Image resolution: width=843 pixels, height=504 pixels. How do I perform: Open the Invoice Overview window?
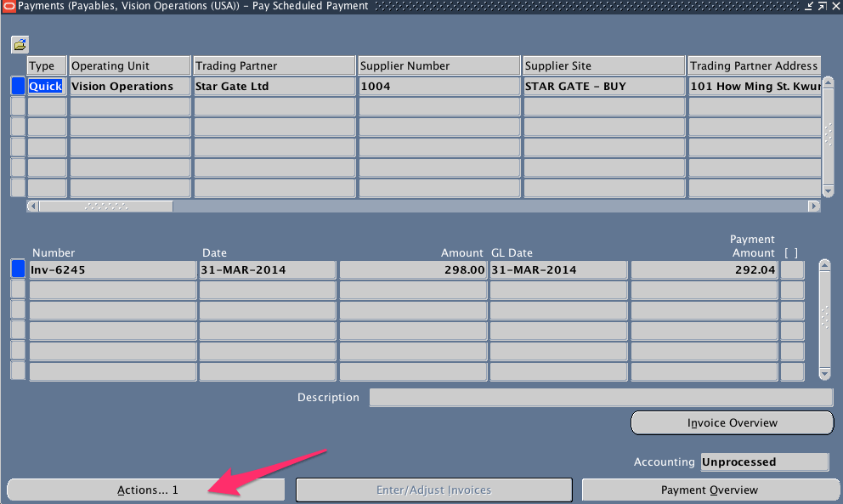pos(732,422)
